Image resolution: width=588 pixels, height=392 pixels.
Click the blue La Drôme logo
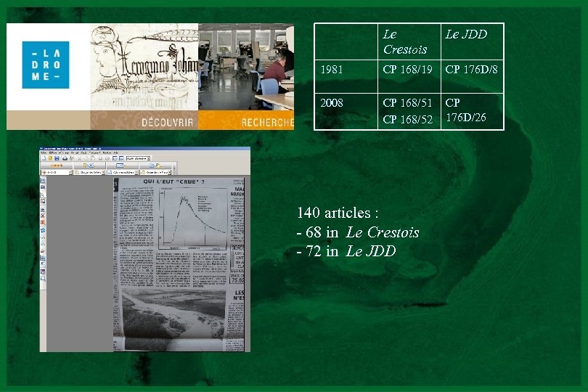click(46, 65)
